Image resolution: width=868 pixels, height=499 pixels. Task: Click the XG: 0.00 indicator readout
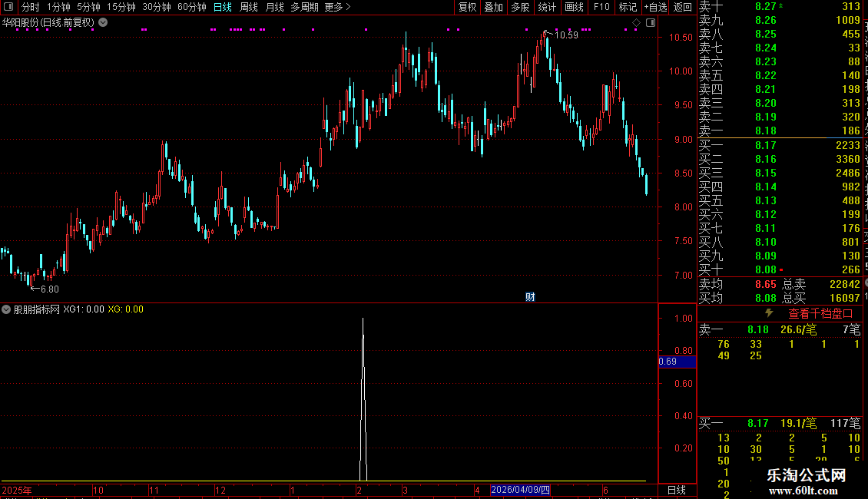pos(126,309)
